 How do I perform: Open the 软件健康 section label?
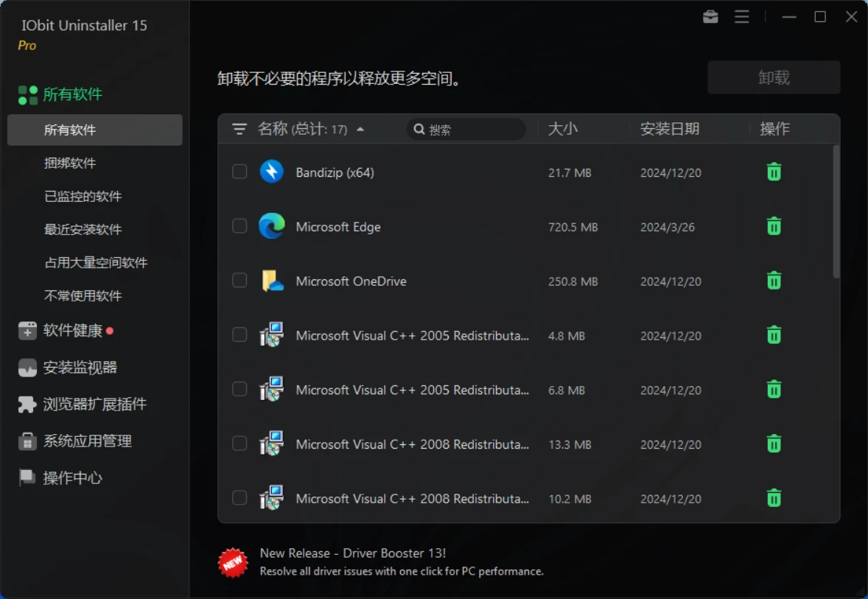[x=72, y=331]
